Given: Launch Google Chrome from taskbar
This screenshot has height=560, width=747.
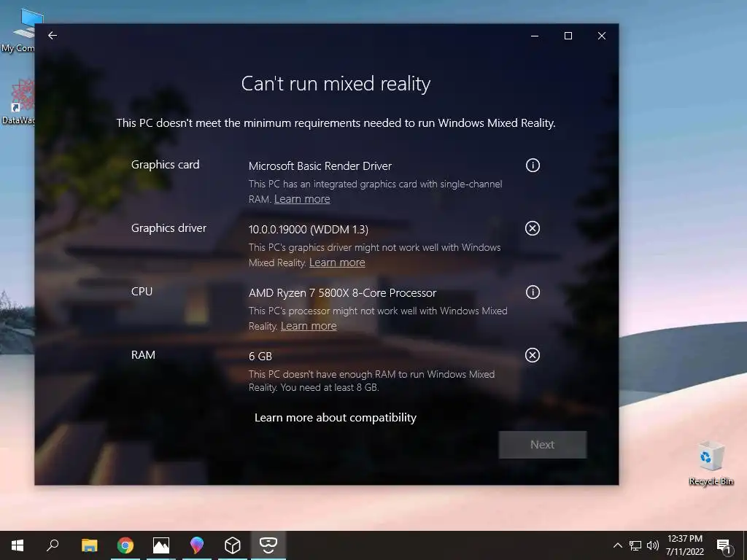Looking at the screenshot, I should click(x=125, y=545).
